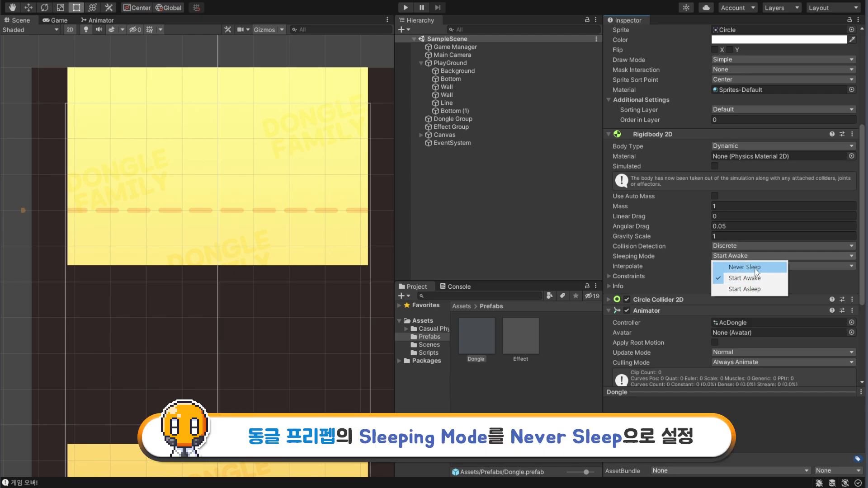This screenshot has height=488, width=868.
Task: Enable Use Auto Mass checkbox
Action: pos(715,196)
